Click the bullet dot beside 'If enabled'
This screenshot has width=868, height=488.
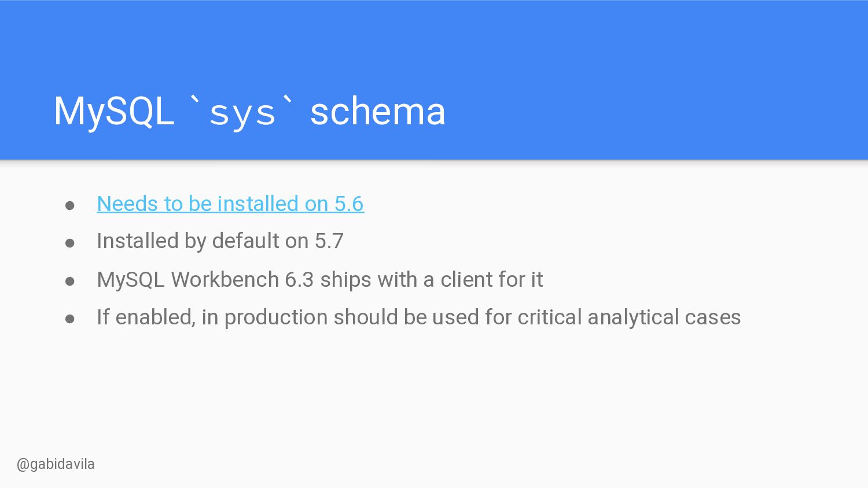[70, 319]
